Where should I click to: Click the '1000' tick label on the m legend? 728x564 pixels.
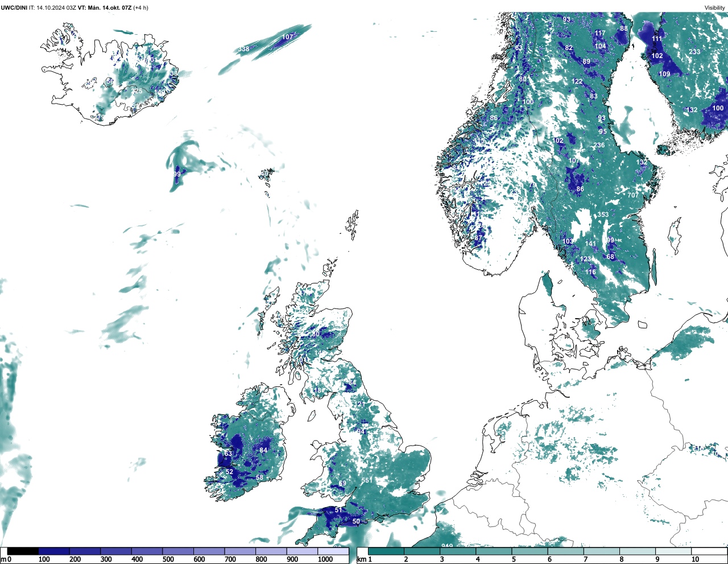point(325,559)
